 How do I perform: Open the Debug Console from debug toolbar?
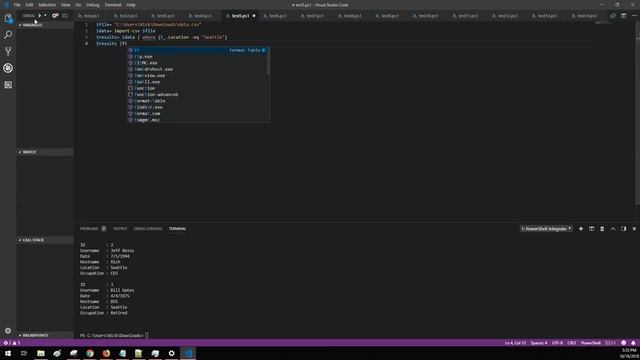(65, 16)
